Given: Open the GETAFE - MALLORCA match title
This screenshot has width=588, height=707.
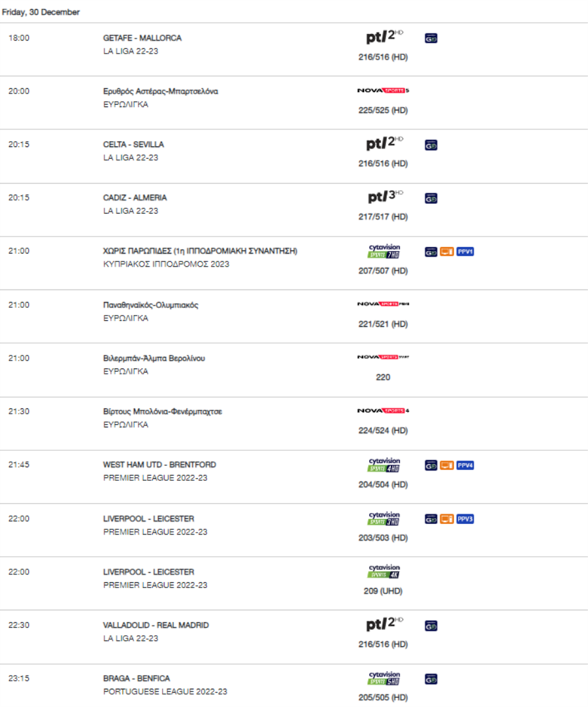Looking at the screenshot, I should [x=142, y=38].
